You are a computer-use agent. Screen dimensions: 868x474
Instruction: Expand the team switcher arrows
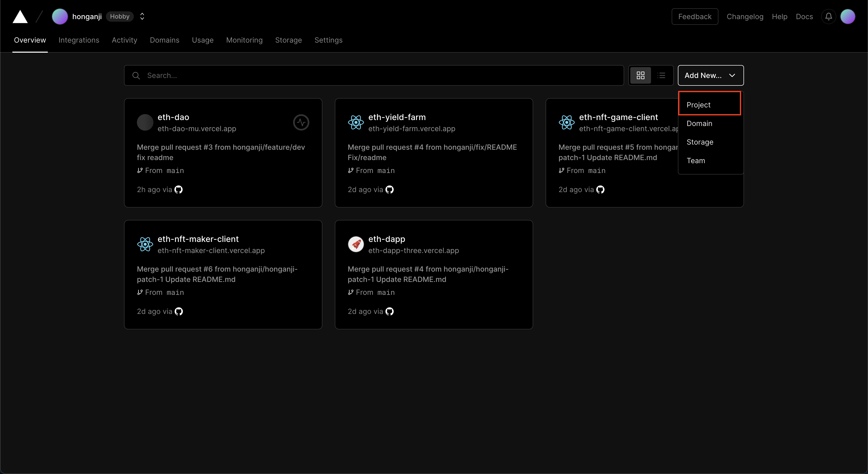[142, 17]
